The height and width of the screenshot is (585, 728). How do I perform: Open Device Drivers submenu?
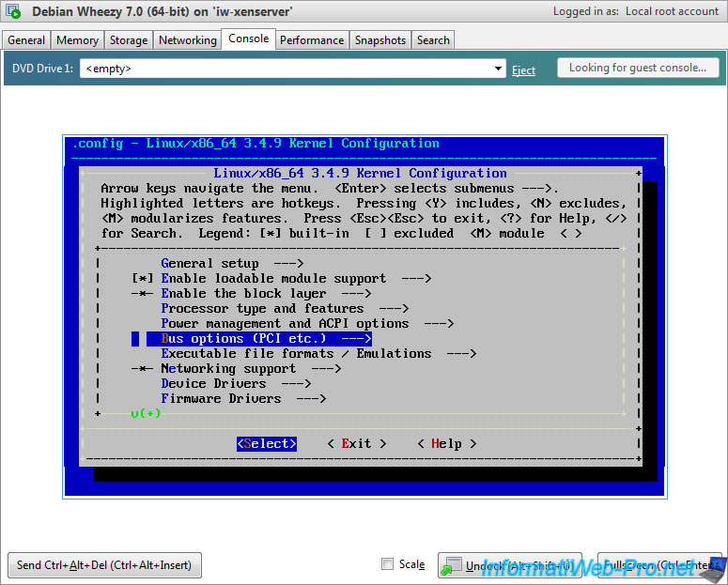coord(236,383)
